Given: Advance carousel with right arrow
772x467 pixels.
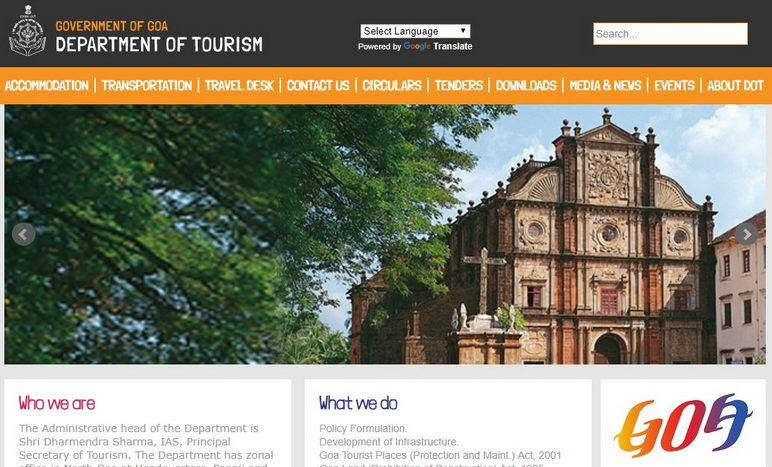Looking at the screenshot, I should [746, 234].
